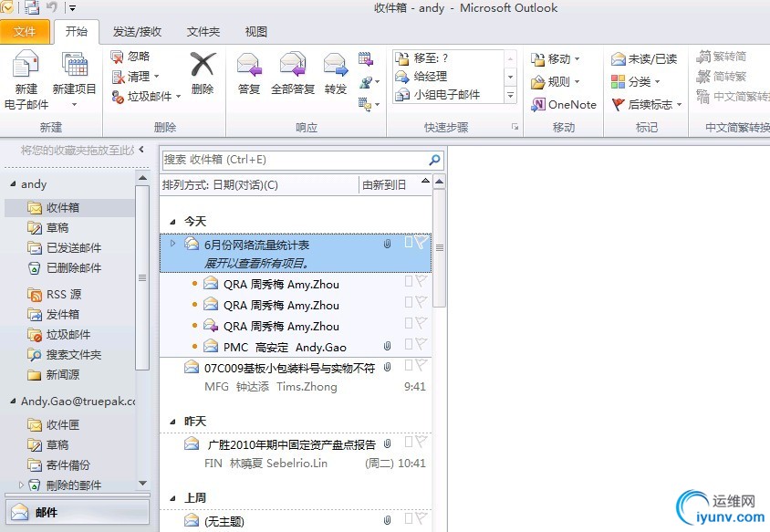Viewport: 770px width, 532px height.
Task: Expand the quick steps gallery more arrow
Action: click(511, 95)
